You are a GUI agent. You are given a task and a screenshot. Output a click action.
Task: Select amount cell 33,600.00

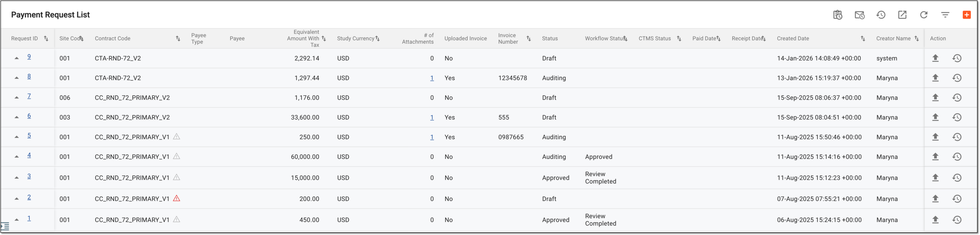pos(305,117)
